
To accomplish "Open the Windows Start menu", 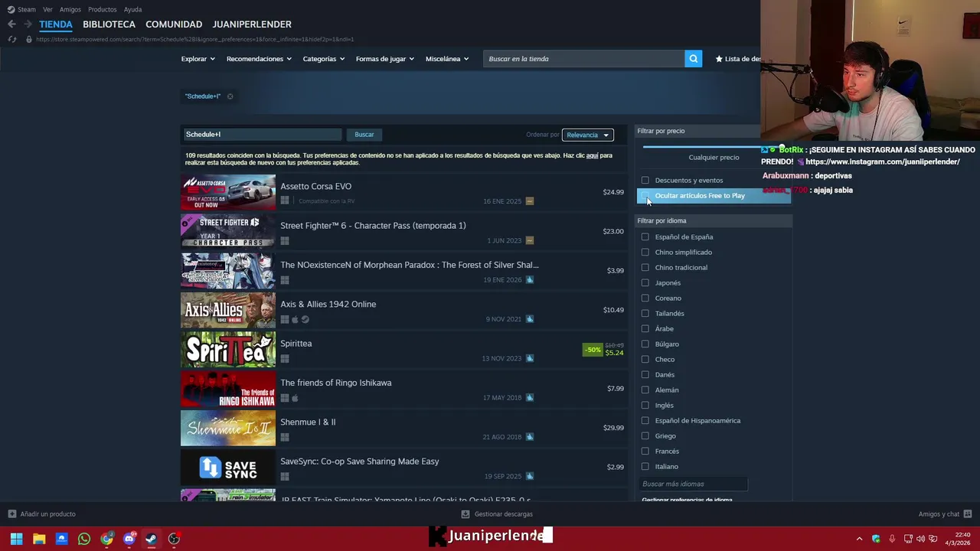I will (x=16, y=539).
